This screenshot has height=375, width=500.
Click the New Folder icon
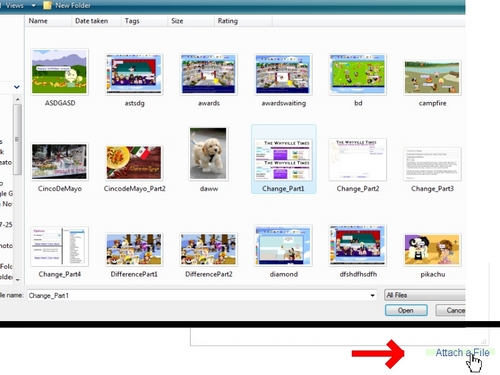coord(48,5)
